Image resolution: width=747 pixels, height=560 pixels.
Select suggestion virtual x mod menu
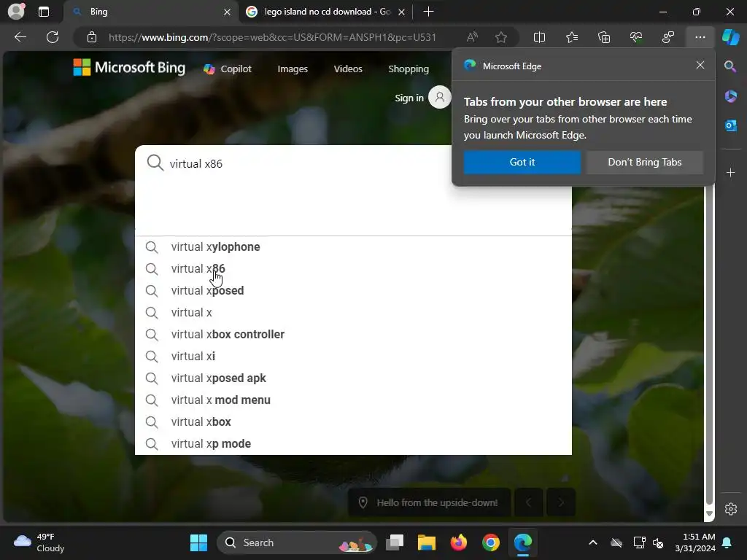pyautogui.click(x=353, y=400)
